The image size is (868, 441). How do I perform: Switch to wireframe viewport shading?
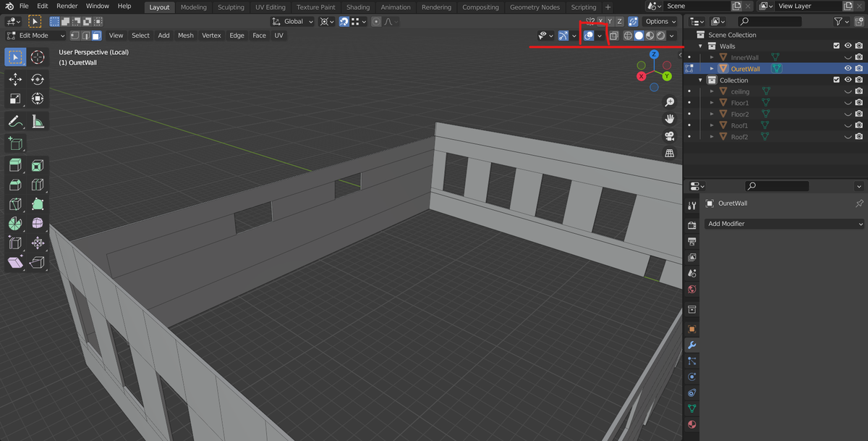click(628, 35)
